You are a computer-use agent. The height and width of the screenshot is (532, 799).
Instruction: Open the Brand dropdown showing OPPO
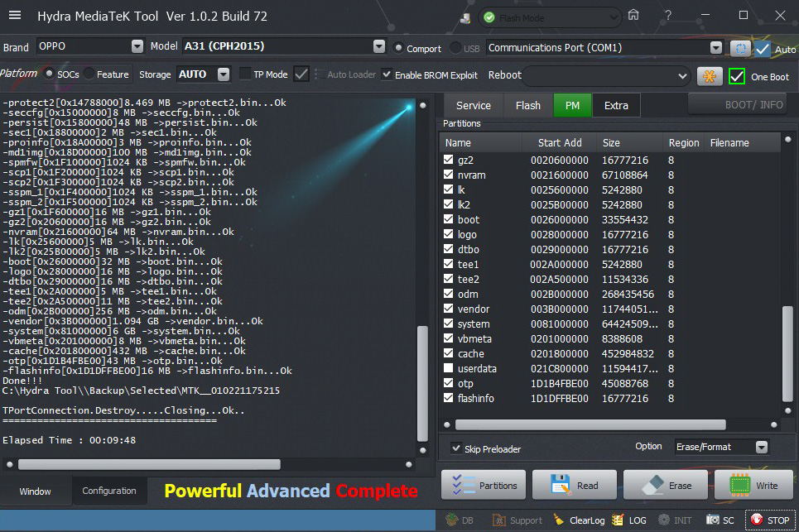89,46
